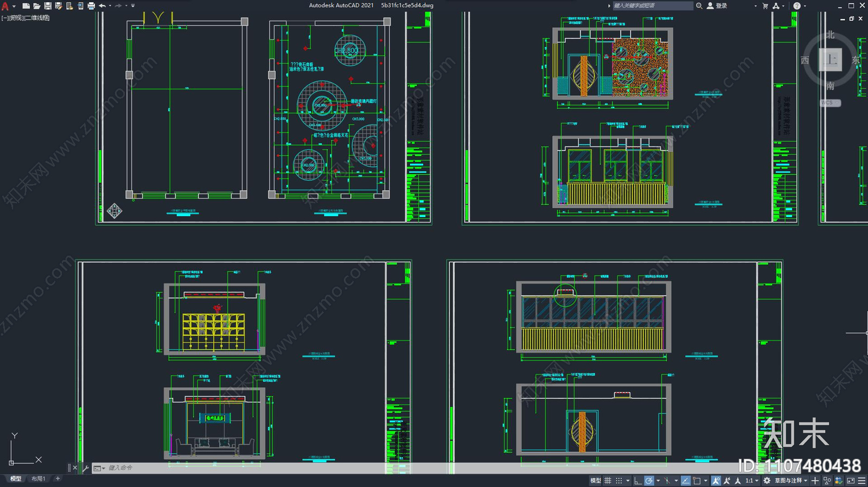Open from Web & Mobile icon
The image size is (868, 487).
pos(69,6)
